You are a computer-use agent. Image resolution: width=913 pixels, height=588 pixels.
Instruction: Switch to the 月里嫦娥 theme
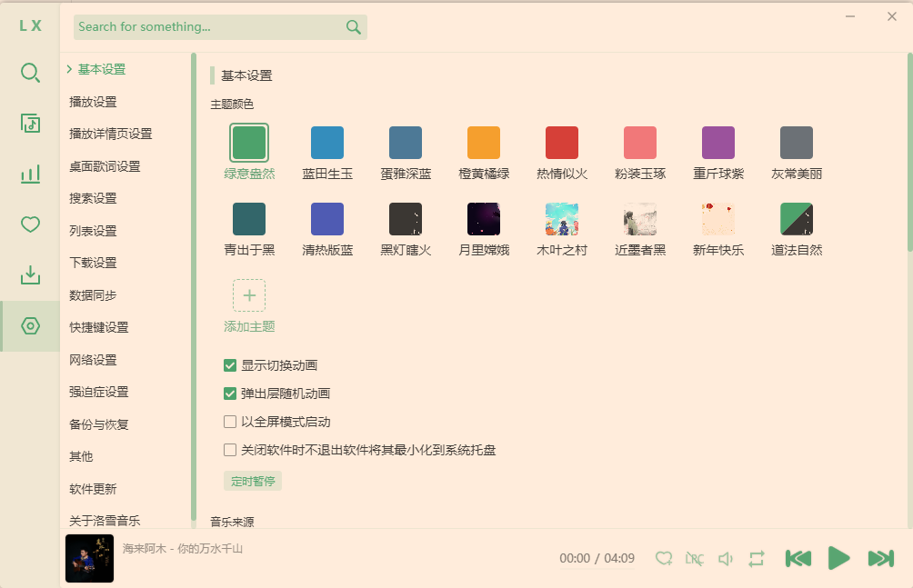(x=484, y=219)
